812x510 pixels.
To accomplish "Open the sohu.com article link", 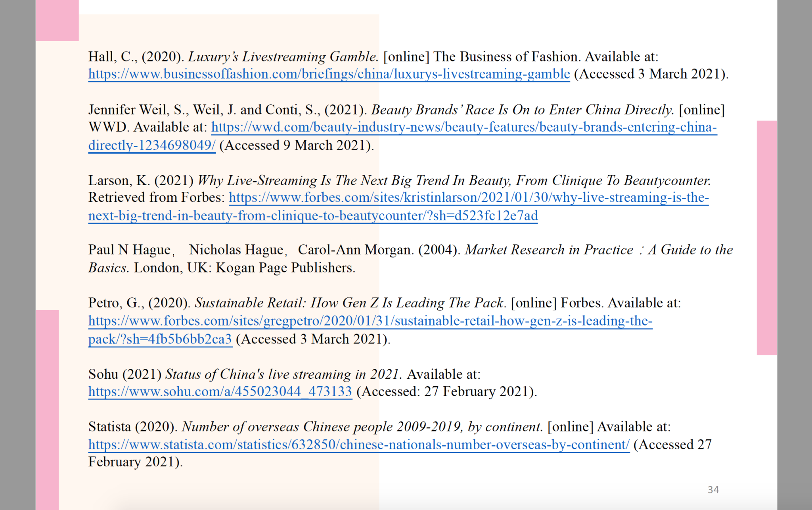I will [220, 392].
